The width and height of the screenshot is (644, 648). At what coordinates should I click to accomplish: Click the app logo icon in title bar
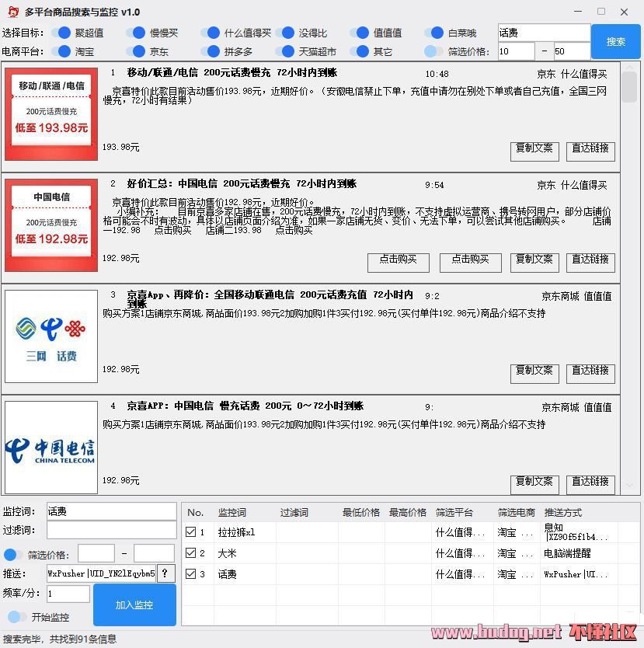point(12,12)
